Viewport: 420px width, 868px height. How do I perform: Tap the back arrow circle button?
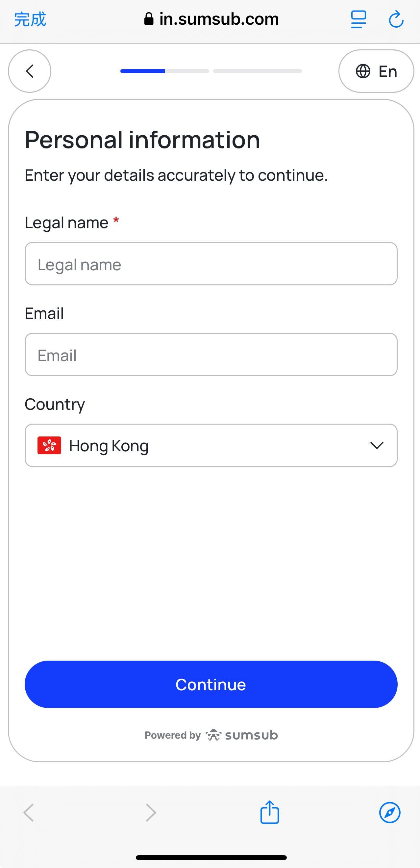coord(30,71)
